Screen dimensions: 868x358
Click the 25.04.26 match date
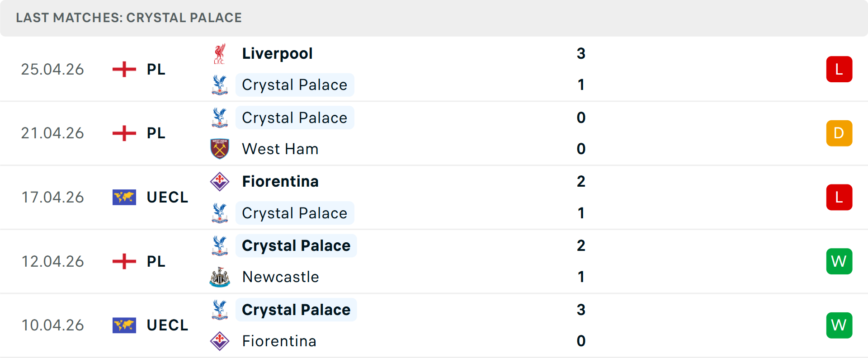pos(52,69)
